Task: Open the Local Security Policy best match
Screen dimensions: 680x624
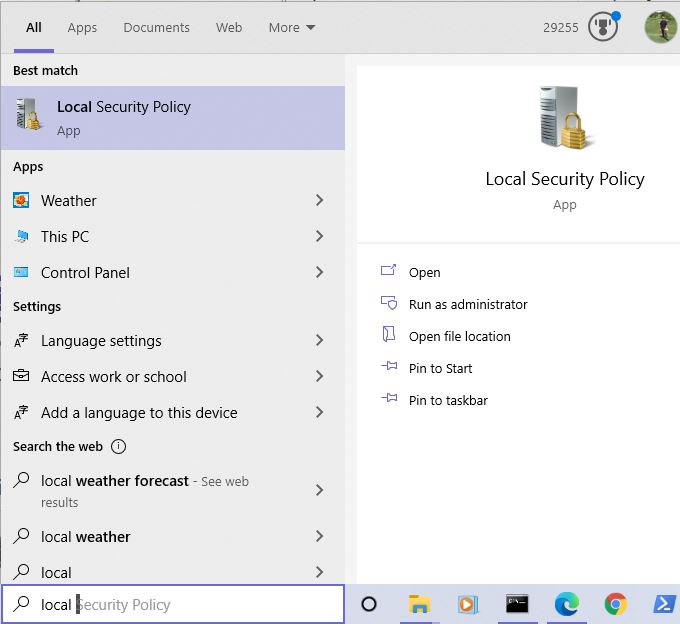Action: click(173, 118)
